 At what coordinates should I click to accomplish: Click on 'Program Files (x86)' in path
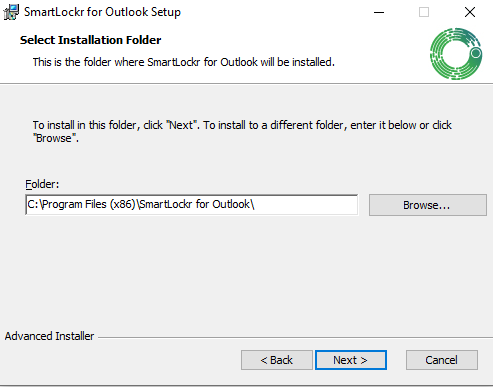pos(89,204)
